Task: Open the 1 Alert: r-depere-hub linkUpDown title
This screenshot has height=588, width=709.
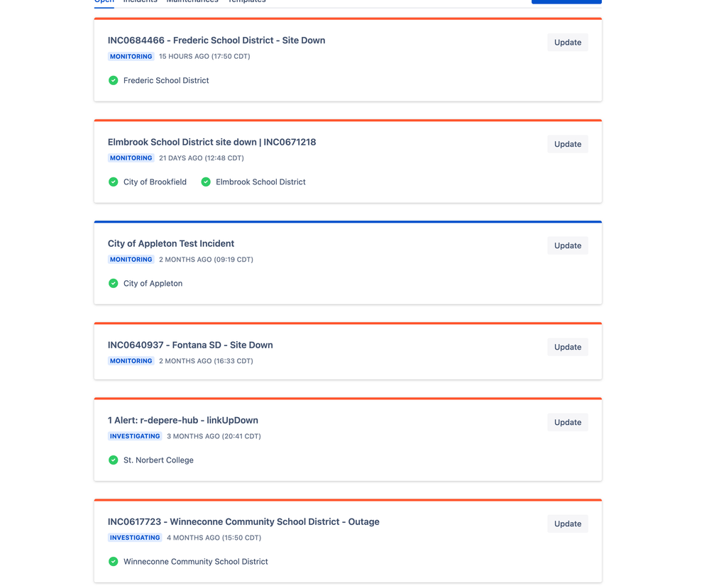Action: pyautogui.click(x=183, y=420)
